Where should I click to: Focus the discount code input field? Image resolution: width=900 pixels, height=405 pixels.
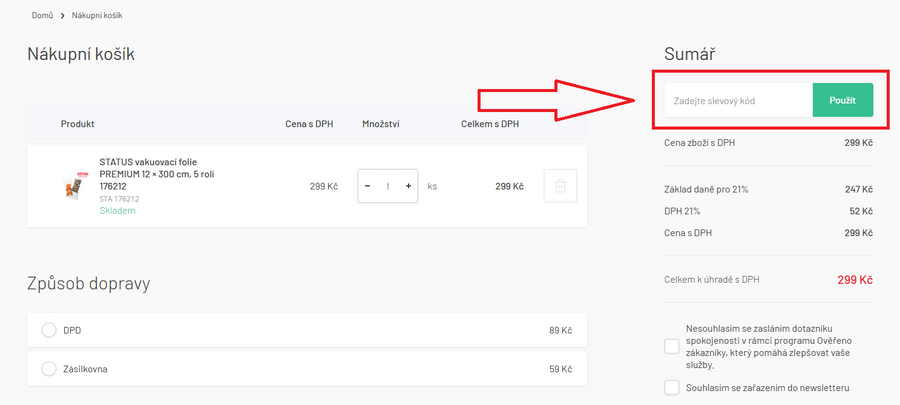(x=736, y=100)
